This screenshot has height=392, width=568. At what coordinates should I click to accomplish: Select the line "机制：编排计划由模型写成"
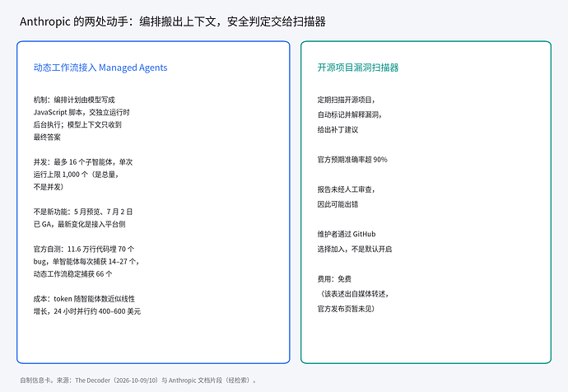click(x=74, y=100)
